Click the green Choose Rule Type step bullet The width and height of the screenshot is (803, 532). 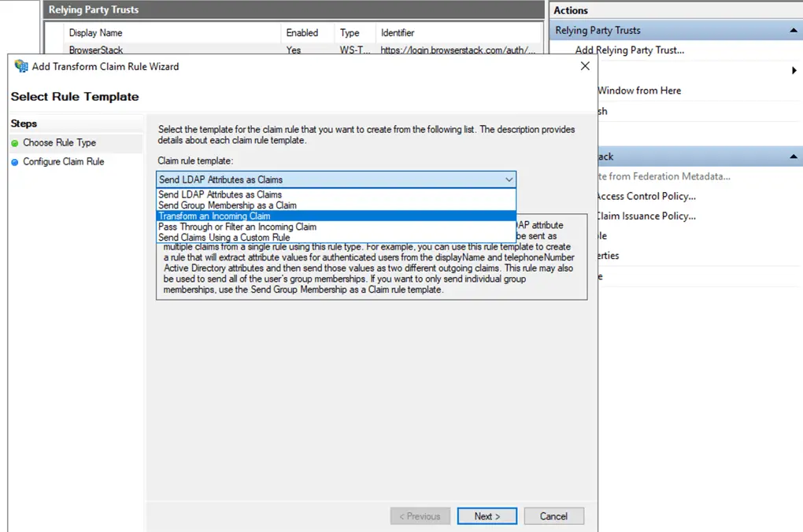pos(15,143)
